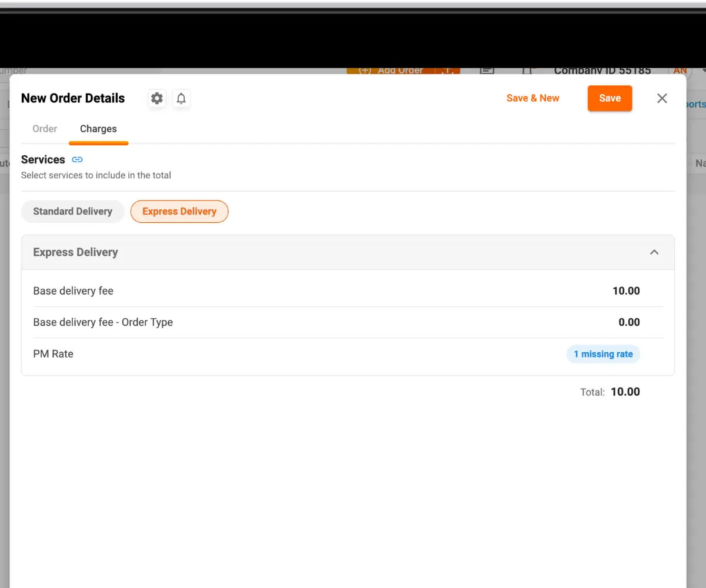The height and width of the screenshot is (588, 706).
Task: Click the PM Rate label
Action: (53, 354)
